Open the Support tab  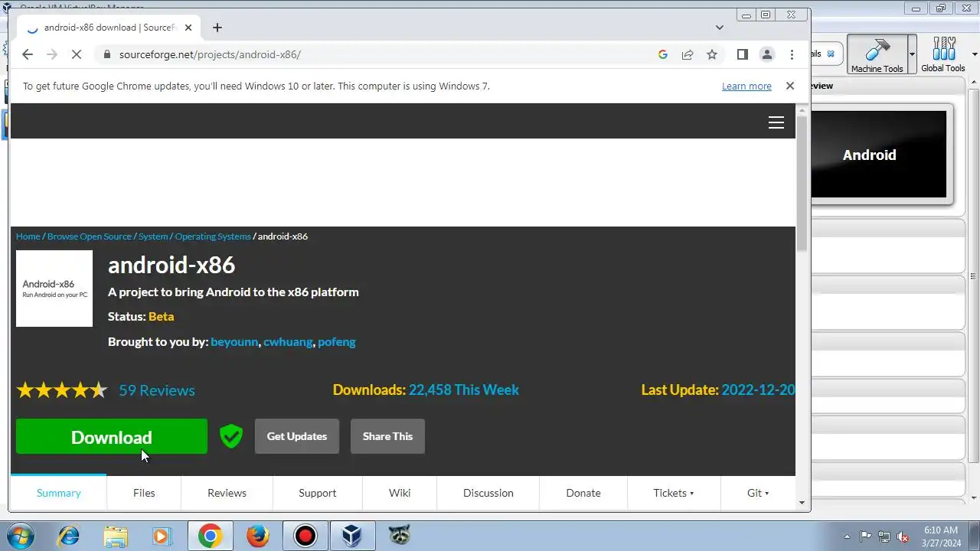[318, 493]
